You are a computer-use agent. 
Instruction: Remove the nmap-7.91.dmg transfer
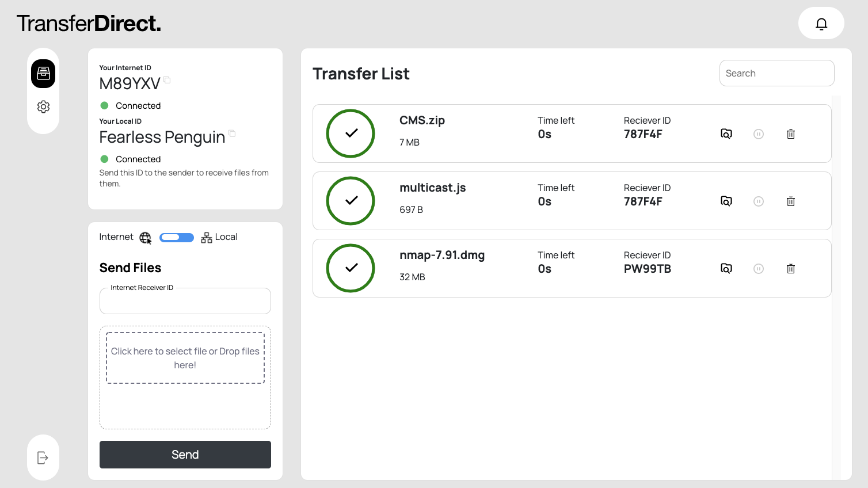[x=791, y=269]
